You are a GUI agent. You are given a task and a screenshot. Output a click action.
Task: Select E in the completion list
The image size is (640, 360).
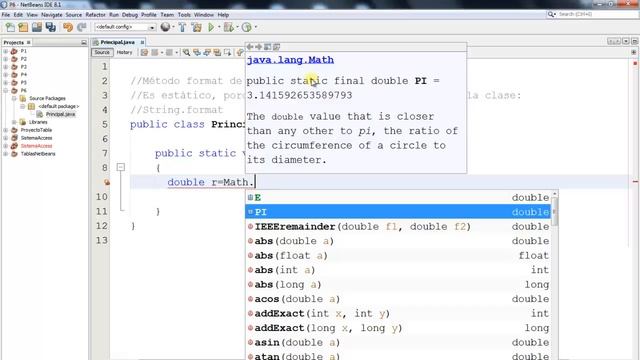point(398,198)
